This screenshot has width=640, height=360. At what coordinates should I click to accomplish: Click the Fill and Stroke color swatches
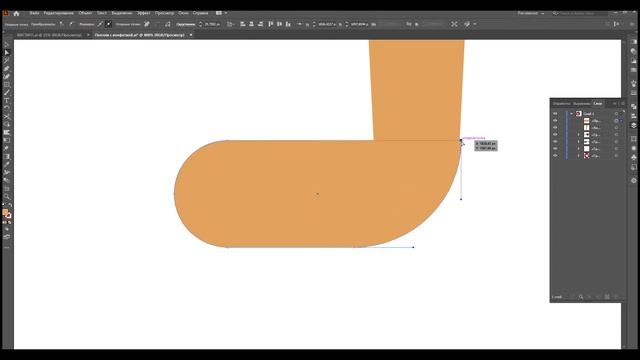[x=7, y=213]
